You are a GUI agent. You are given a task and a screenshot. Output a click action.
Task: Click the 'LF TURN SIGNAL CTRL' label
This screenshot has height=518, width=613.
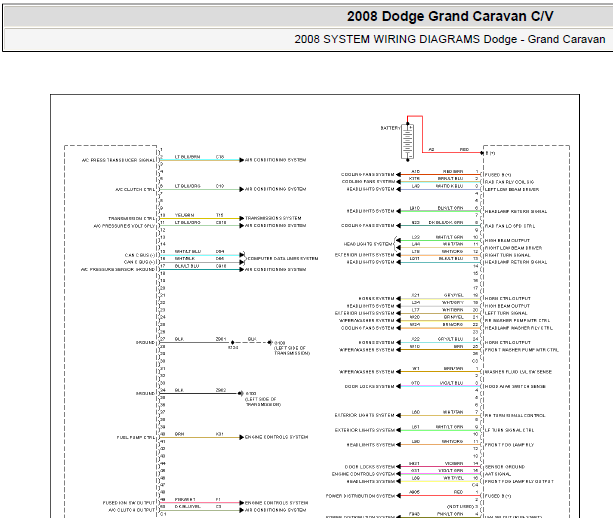click(509, 430)
